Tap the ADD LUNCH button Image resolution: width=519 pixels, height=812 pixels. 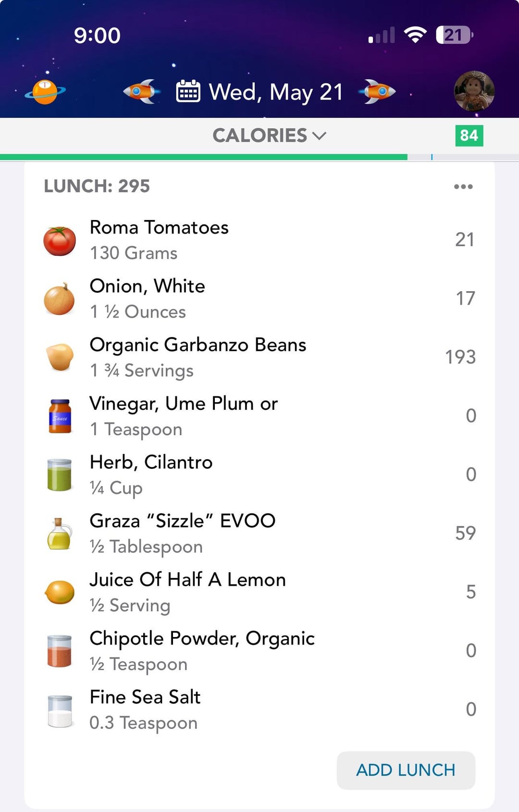click(406, 770)
